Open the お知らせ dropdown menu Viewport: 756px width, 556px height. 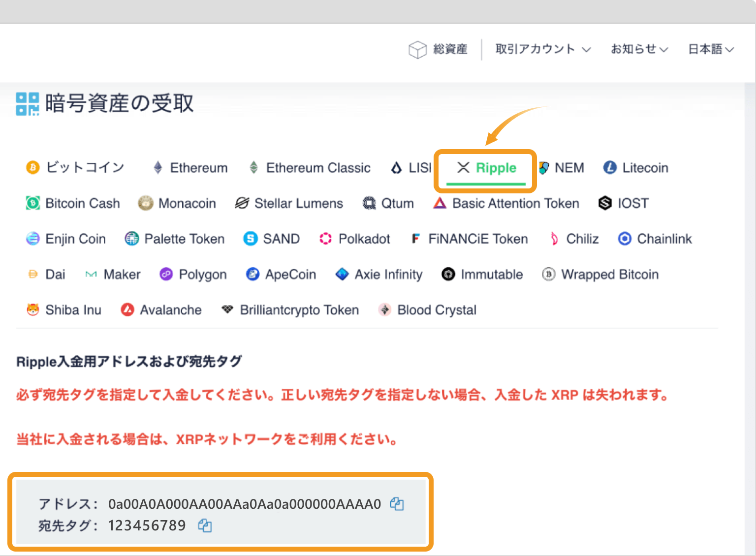pos(639,49)
